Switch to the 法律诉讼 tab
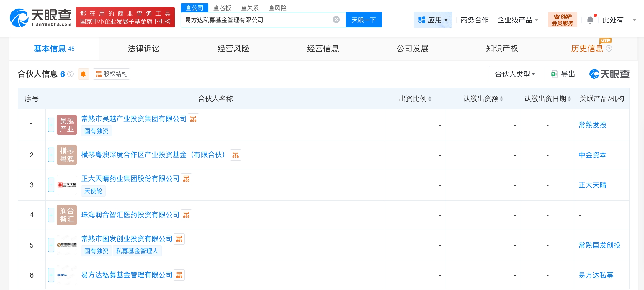This screenshot has width=644, height=290. (144, 49)
